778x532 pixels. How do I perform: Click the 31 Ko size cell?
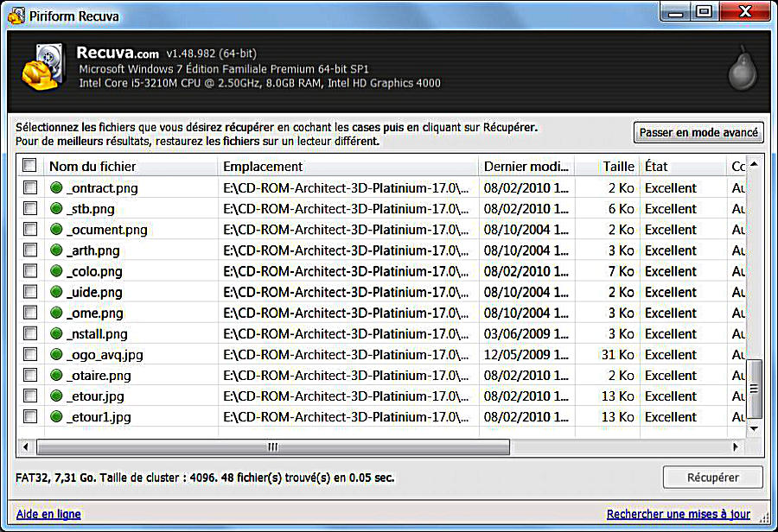618,355
